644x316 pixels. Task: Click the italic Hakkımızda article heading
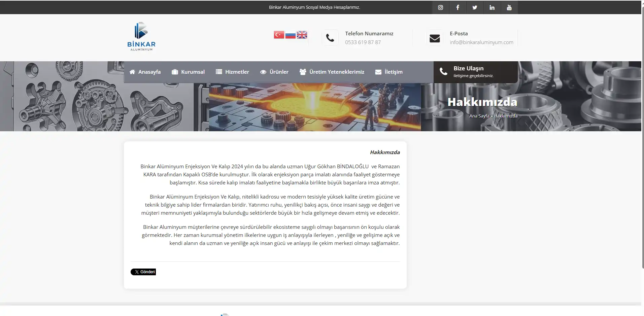click(385, 152)
